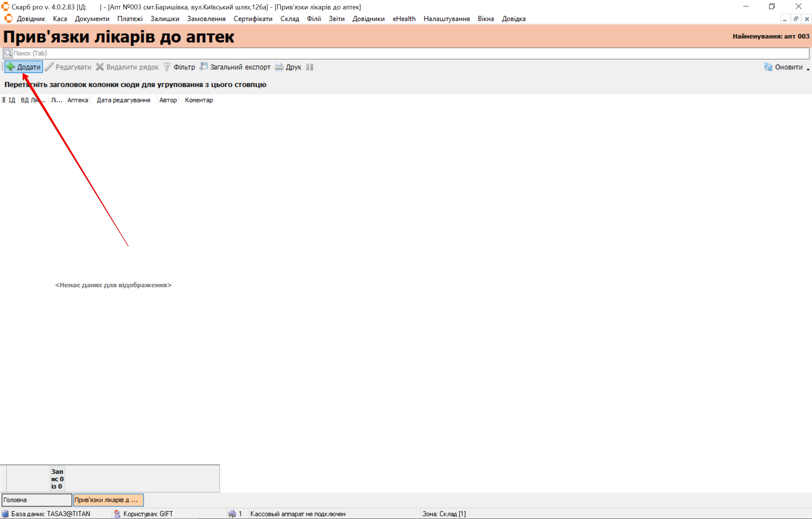Click the Фільтр funnel icon
Image resolution: width=812 pixels, height=519 pixels.
pyautogui.click(x=167, y=67)
